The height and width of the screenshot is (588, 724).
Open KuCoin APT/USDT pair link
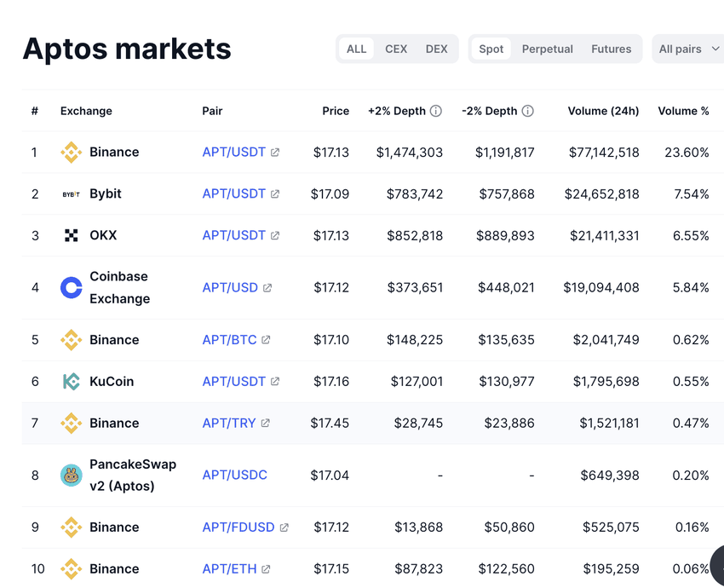[234, 382]
